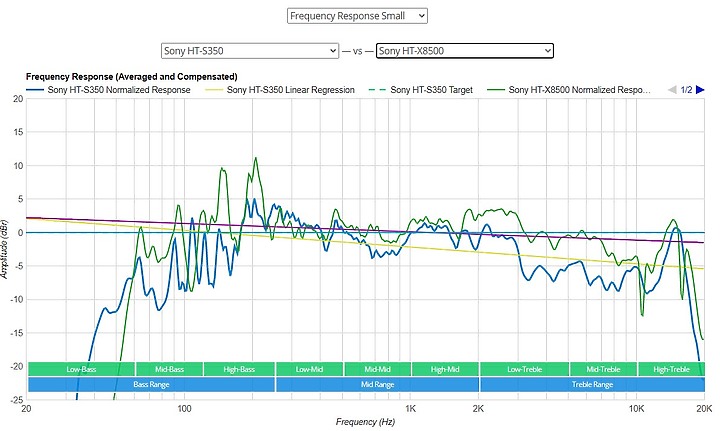Click the 100 frequency axis tick
Viewport: 720px width, 431px height.
pyautogui.click(x=184, y=409)
